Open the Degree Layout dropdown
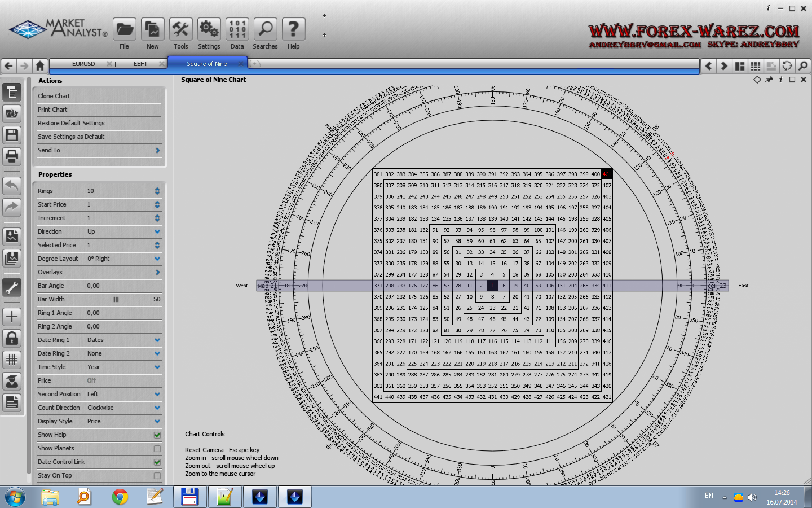Viewport: 812px width, 508px height. coord(157,259)
